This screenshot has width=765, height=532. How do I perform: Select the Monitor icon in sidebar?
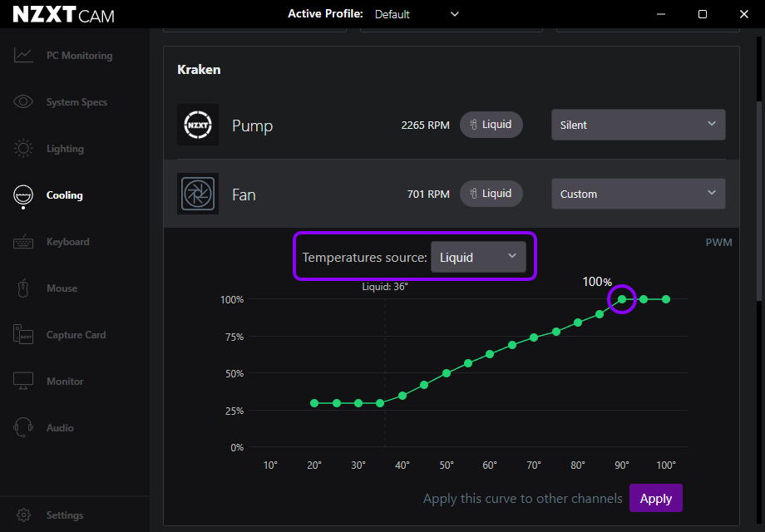click(x=23, y=382)
